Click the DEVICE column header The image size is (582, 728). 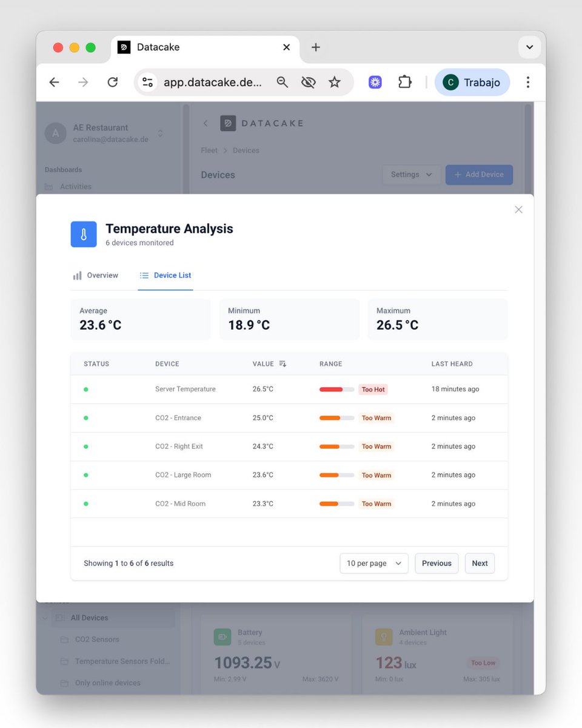point(167,364)
